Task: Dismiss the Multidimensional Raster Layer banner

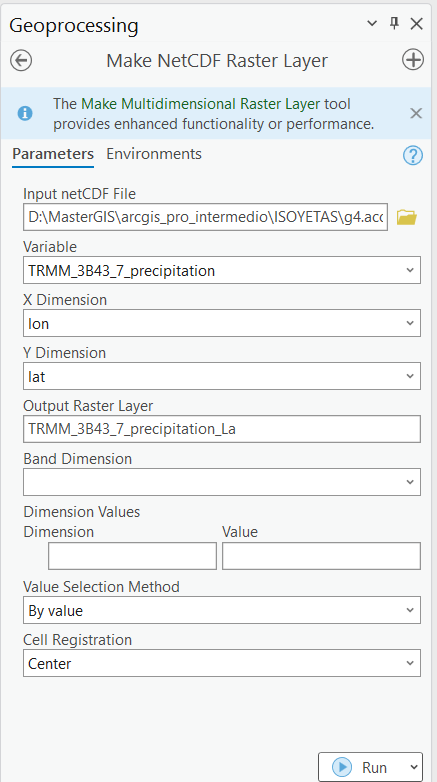Action: pos(416,113)
